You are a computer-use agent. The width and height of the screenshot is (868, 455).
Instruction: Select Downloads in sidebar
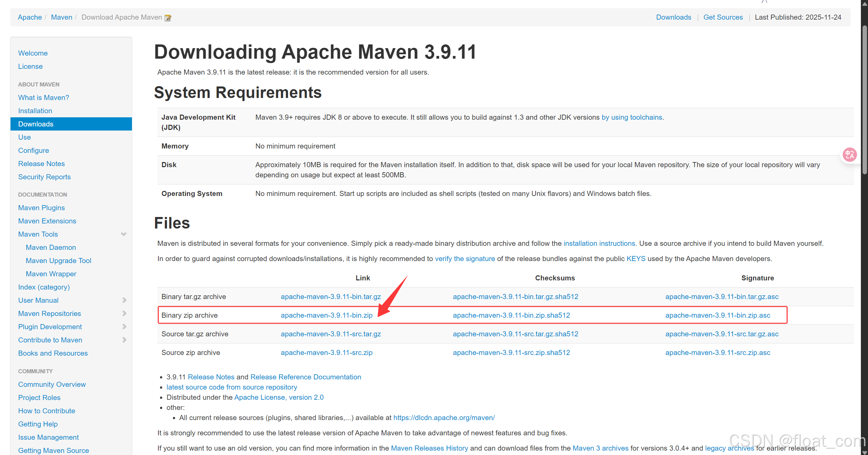click(x=36, y=124)
